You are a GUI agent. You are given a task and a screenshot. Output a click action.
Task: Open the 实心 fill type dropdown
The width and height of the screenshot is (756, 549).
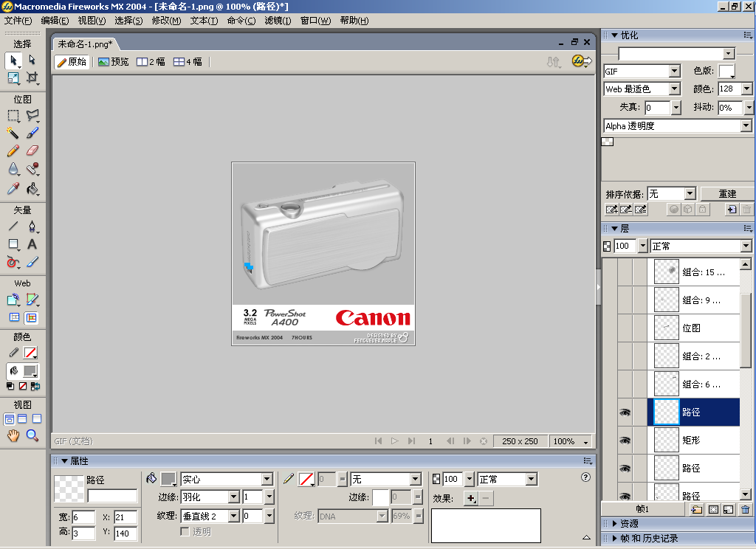[267, 479]
